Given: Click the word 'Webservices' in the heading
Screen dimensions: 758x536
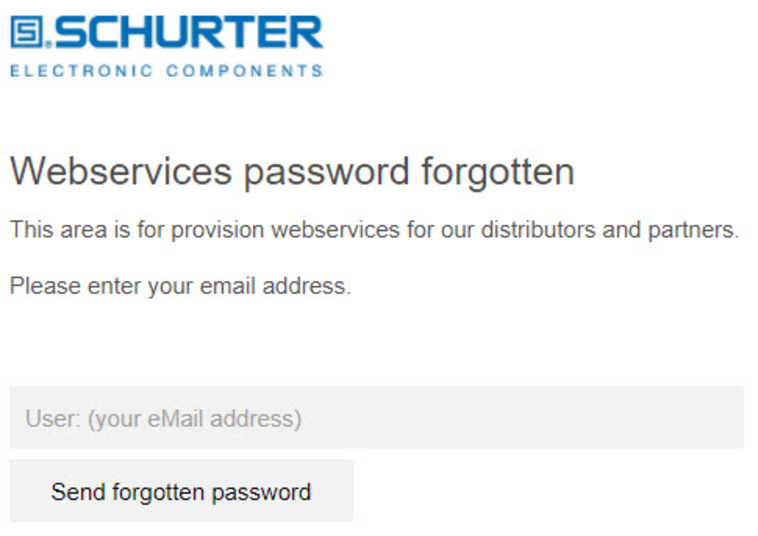Looking at the screenshot, I should tap(121, 171).
